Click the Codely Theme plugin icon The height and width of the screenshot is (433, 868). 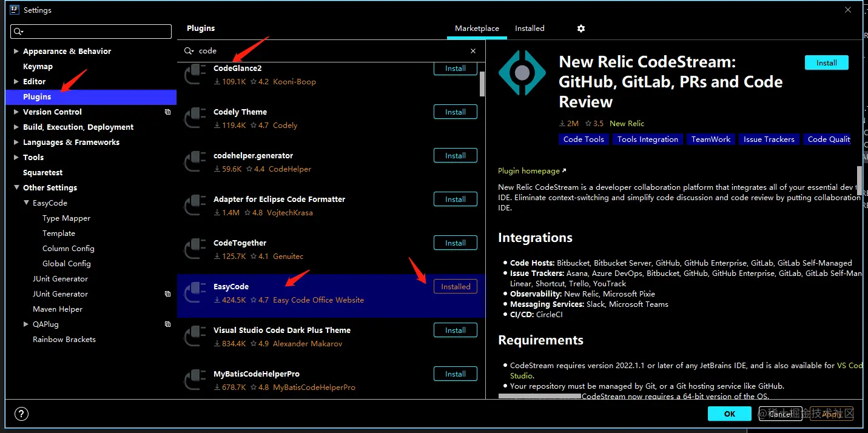[195, 118]
